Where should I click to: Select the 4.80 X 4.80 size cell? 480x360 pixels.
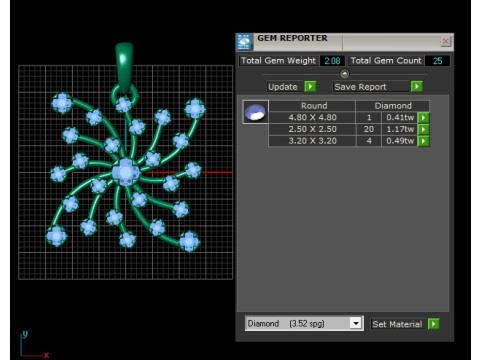[312, 118]
